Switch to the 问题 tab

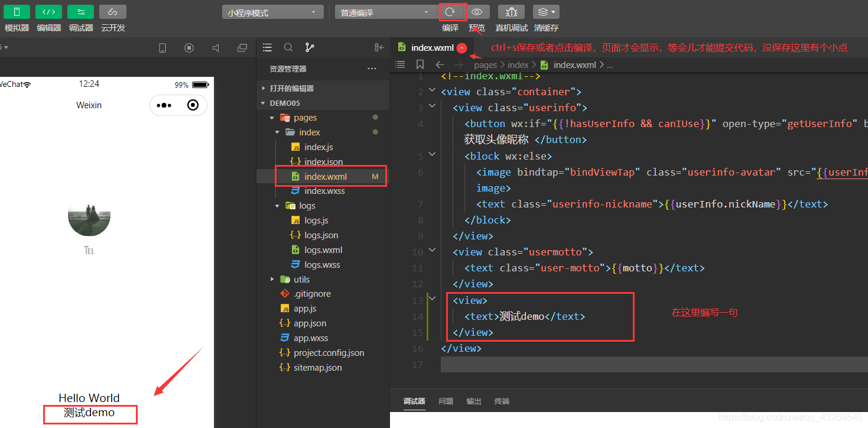pyautogui.click(x=446, y=401)
